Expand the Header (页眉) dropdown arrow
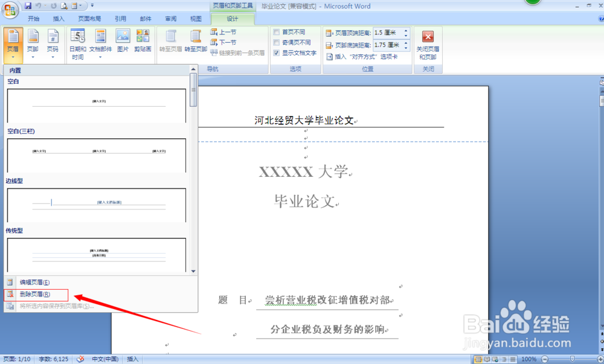This screenshot has width=604, height=364. tap(13, 57)
